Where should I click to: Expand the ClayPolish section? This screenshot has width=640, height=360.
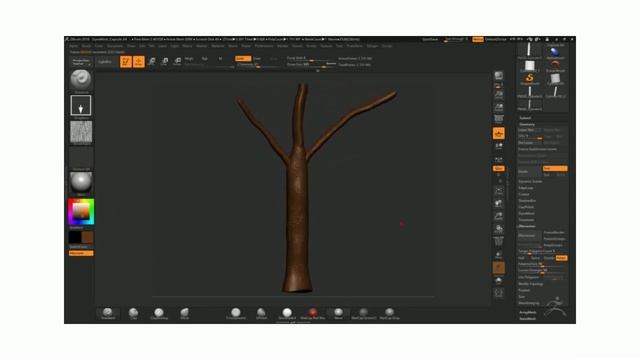(526, 207)
